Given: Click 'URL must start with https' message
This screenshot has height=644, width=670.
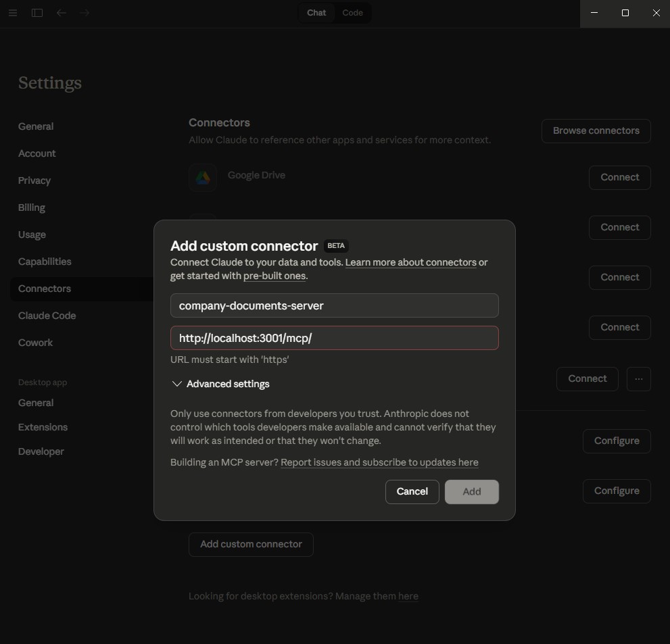Looking at the screenshot, I should [x=229, y=360].
